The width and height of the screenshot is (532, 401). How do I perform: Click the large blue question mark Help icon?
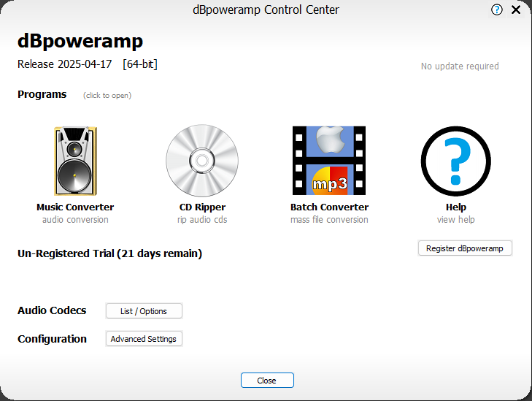(x=455, y=161)
